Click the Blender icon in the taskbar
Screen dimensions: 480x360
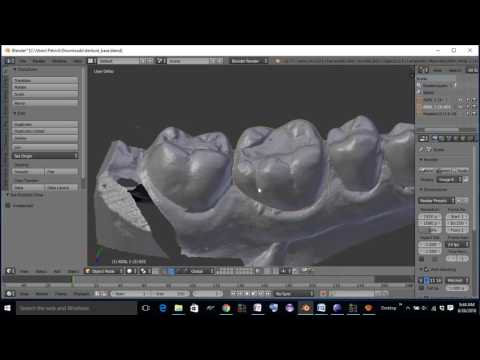(305, 308)
